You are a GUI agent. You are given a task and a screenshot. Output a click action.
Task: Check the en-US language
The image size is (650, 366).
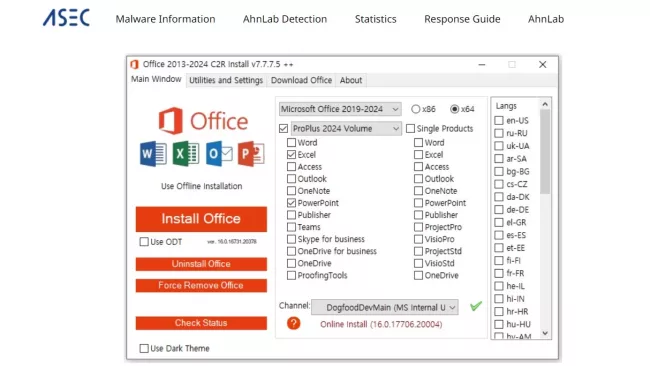(499, 121)
